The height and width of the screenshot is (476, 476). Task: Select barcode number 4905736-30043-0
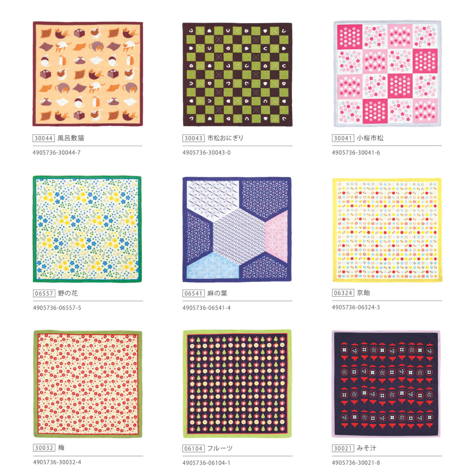(x=207, y=152)
